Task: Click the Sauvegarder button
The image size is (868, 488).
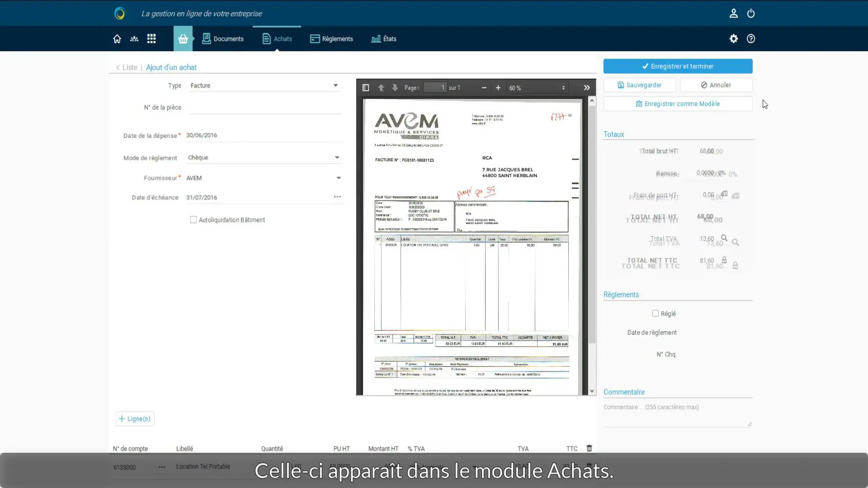Action: click(x=639, y=85)
